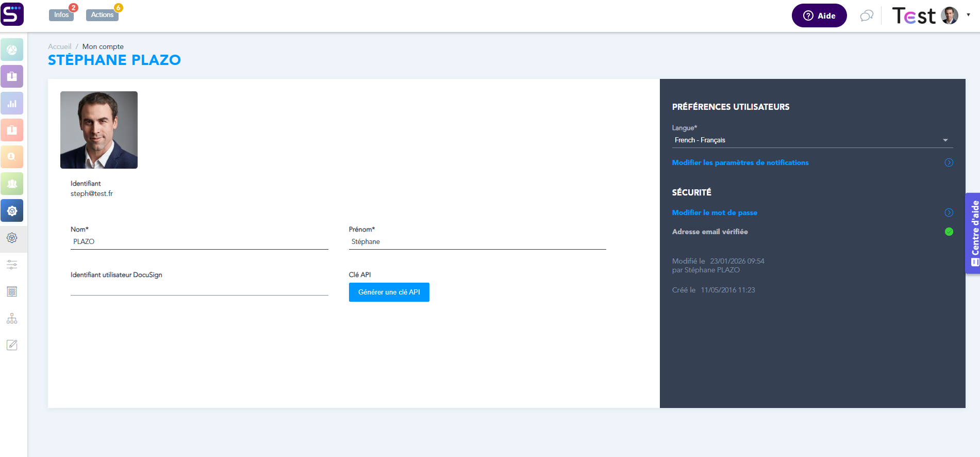This screenshot has height=457, width=980.
Task: Click Stéphane Plazo's profile photo
Action: click(99, 130)
